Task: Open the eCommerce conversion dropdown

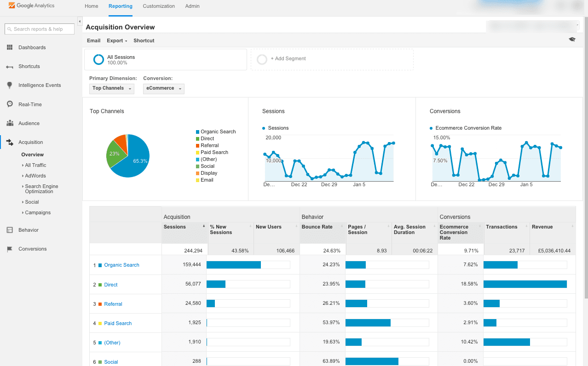Action: [164, 88]
